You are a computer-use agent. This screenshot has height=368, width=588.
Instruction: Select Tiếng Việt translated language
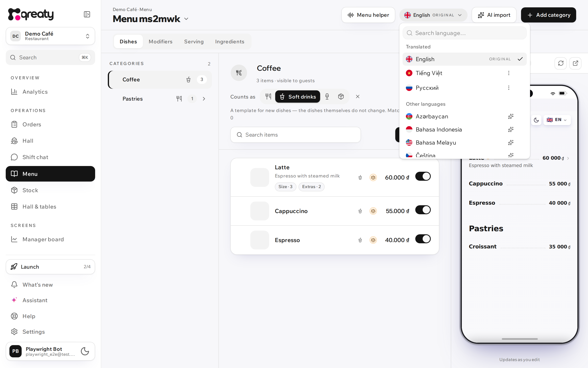429,73
